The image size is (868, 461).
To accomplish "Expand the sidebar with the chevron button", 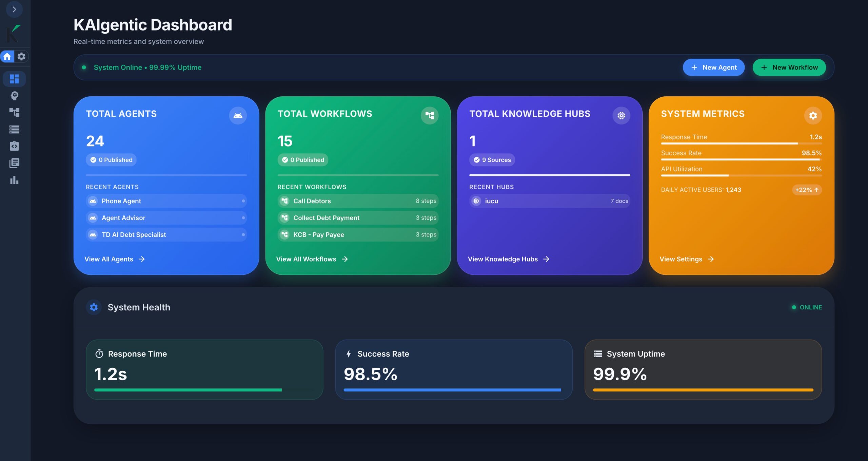I will tap(14, 9).
